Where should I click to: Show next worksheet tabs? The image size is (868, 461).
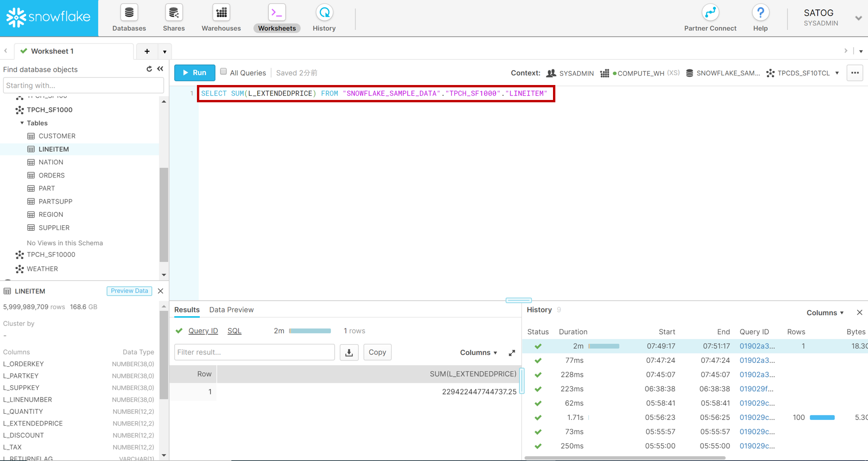tap(846, 51)
